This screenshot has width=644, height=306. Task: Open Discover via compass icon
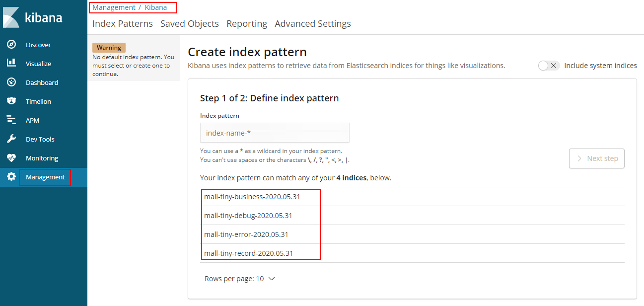click(11, 45)
